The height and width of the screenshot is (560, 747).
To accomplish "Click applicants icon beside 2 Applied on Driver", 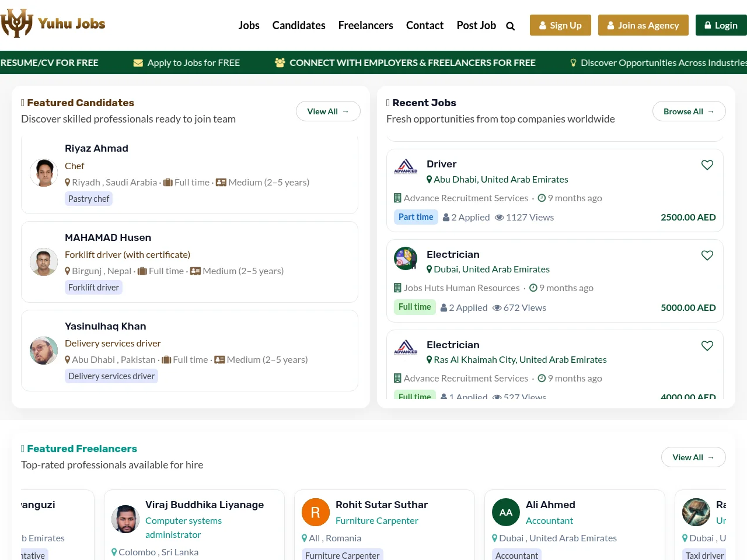I will pyautogui.click(x=446, y=218).
